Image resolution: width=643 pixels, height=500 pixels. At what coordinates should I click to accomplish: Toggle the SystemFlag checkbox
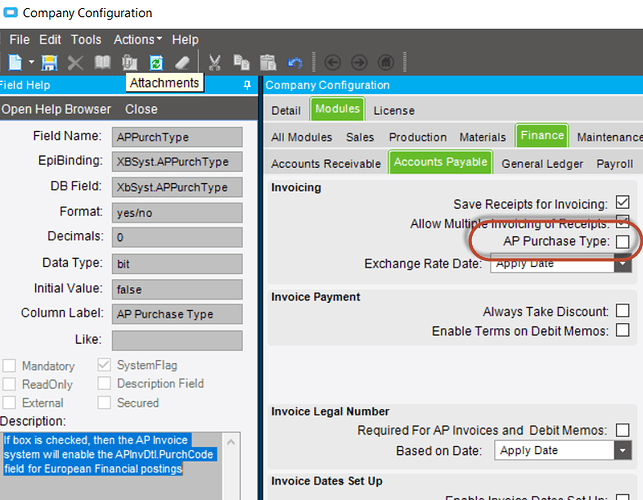pos(104,365)
